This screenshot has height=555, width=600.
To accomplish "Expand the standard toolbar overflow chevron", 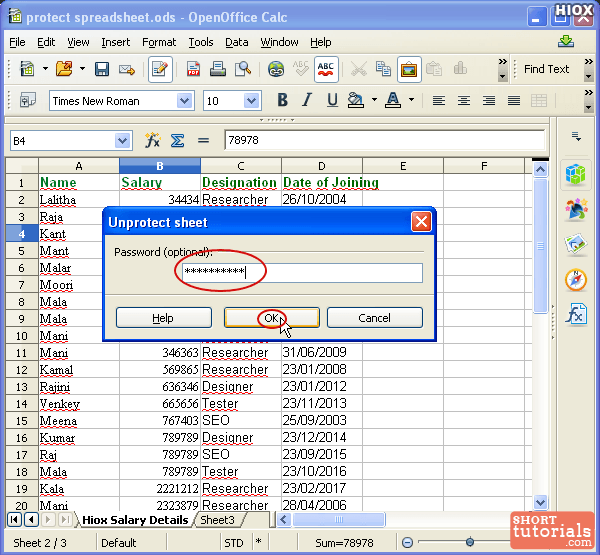I will [502, 62].
